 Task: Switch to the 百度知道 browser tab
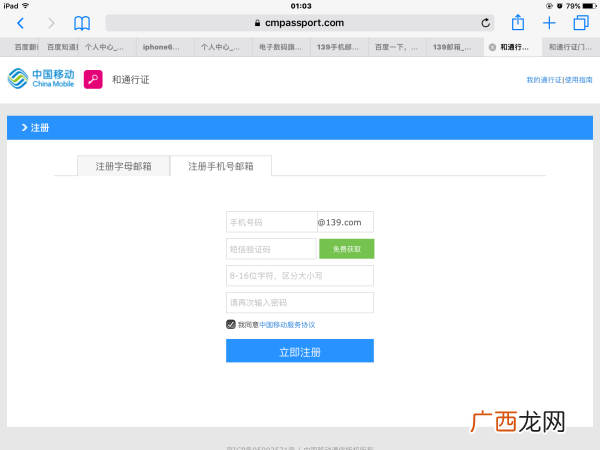click(59, 47)
